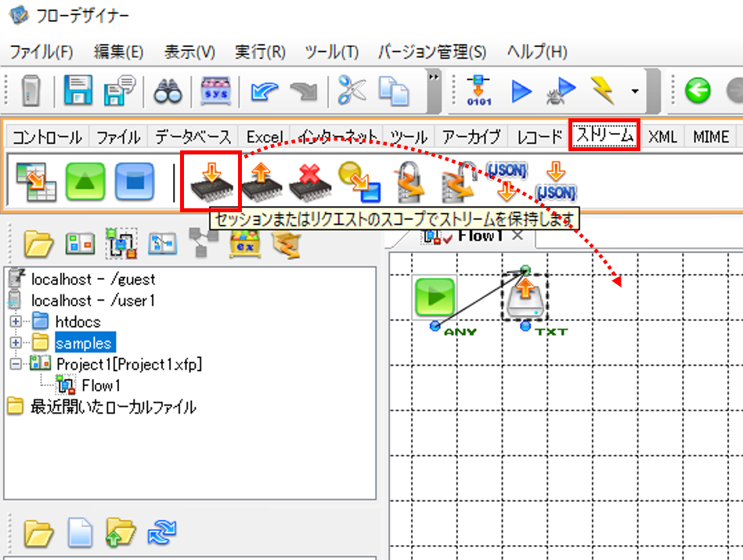Viewport: 743px width, 560px height.
Task: Click the floppy disk save icon
Action: point(78,89)
